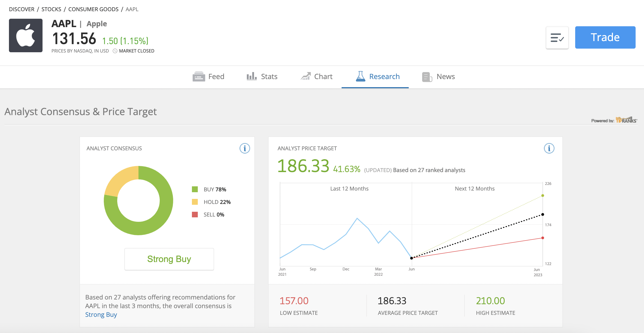Click 'Based on 27 ranked analysts' text

pyautogui.click(x=429, y=170)
